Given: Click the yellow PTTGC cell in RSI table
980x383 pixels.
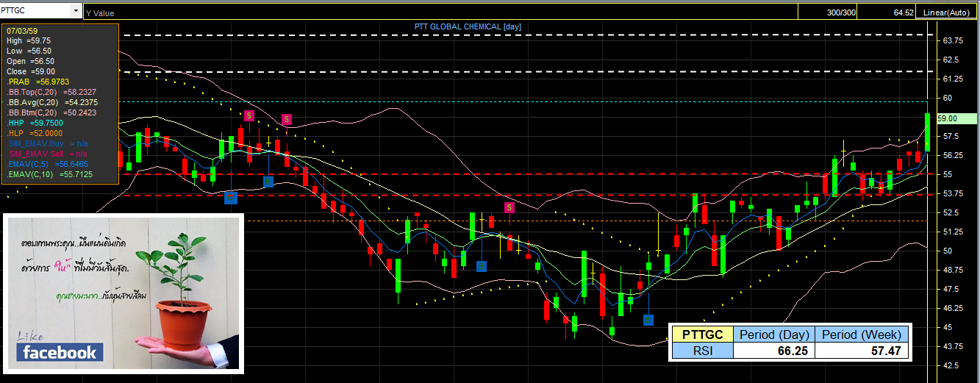Looking at the screenshot, I should point(703,334).
